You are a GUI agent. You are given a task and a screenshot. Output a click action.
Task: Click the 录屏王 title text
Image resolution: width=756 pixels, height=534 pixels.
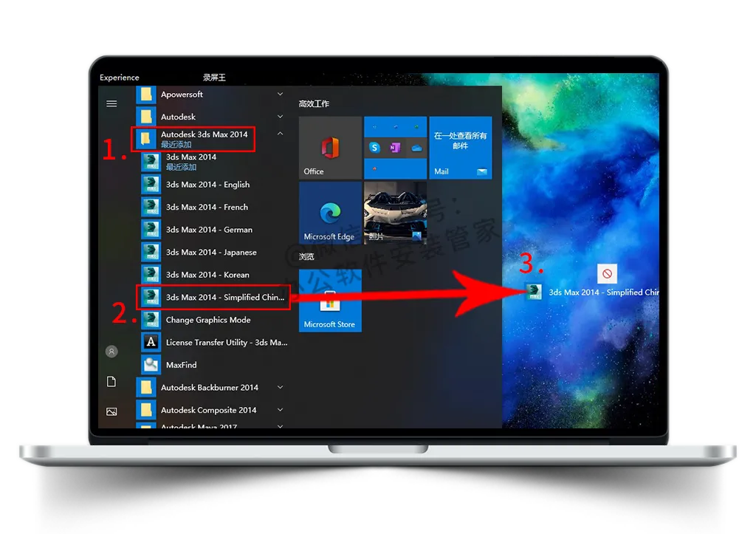[214, 77]
